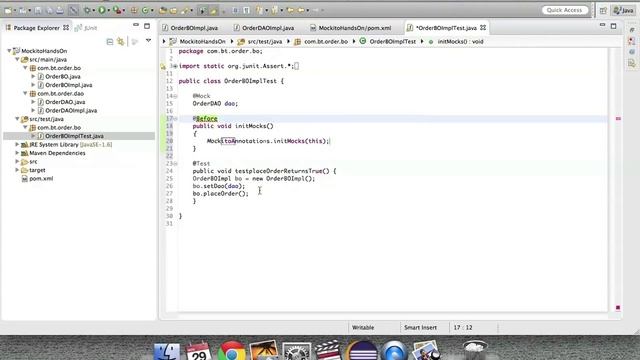Open the OrderBOImpl.java editor tab

pos(190,28)
